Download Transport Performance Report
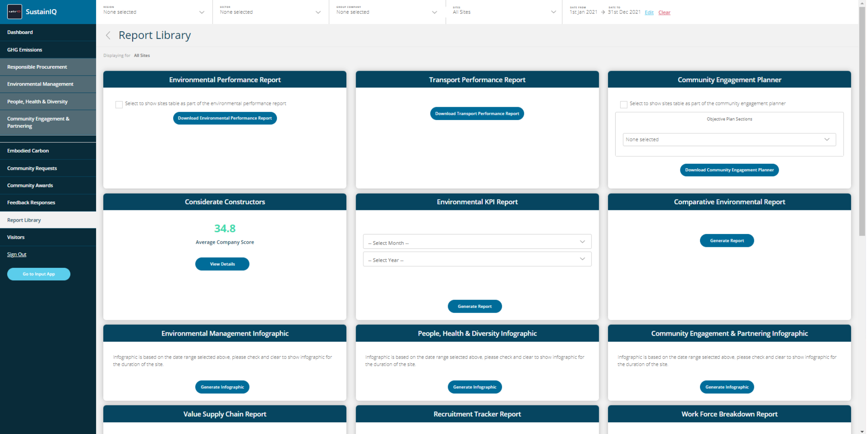 (477, 114)
